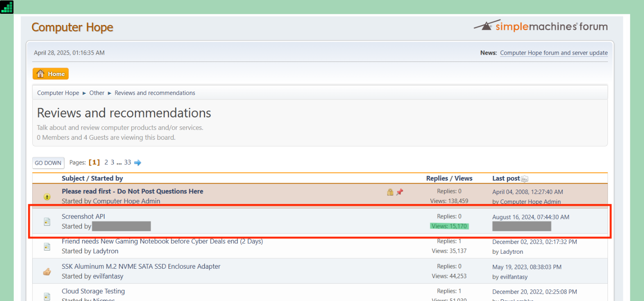Go to Computer Hope in the breadcrumb

(58, 93)
